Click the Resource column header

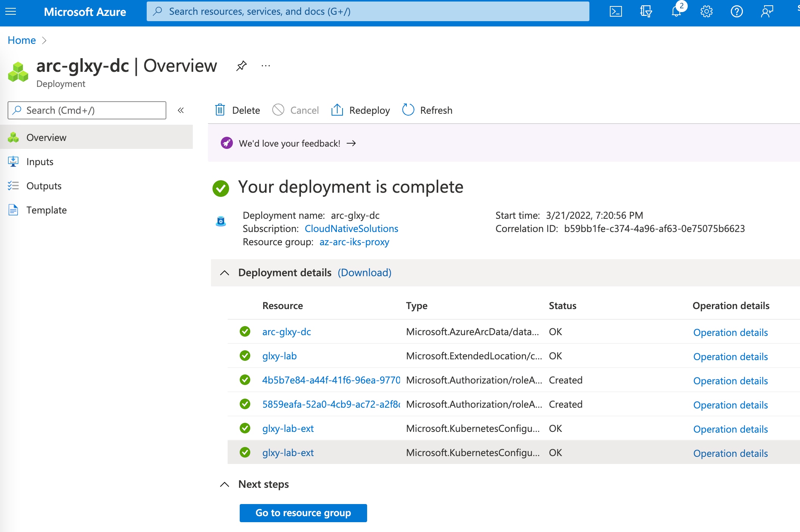283,306
